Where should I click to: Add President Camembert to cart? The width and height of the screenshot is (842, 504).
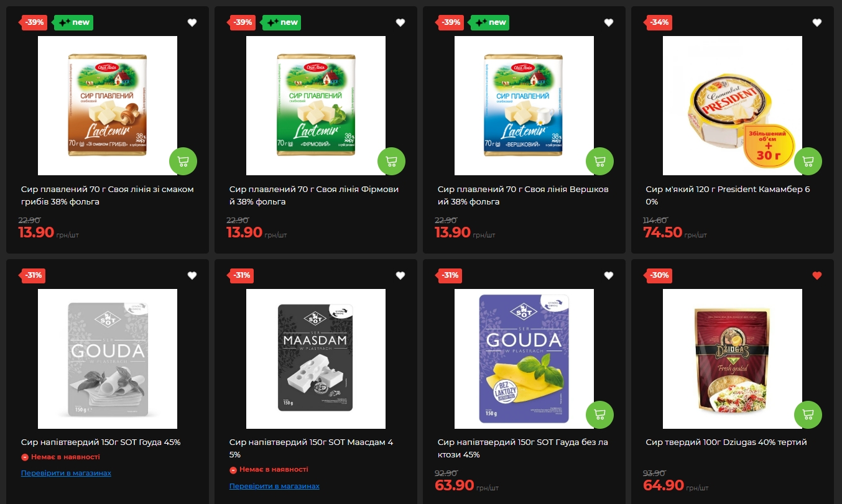[808, 162]
